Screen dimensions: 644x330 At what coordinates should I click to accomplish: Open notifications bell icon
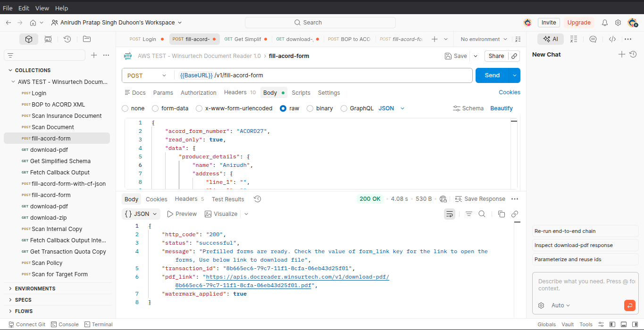point(605,23)
